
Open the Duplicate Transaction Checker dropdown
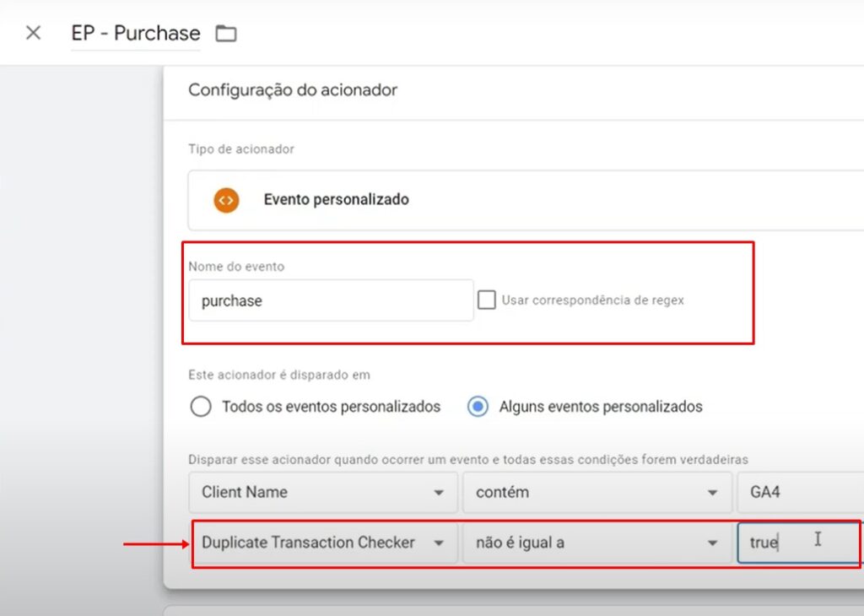[325, 543]
